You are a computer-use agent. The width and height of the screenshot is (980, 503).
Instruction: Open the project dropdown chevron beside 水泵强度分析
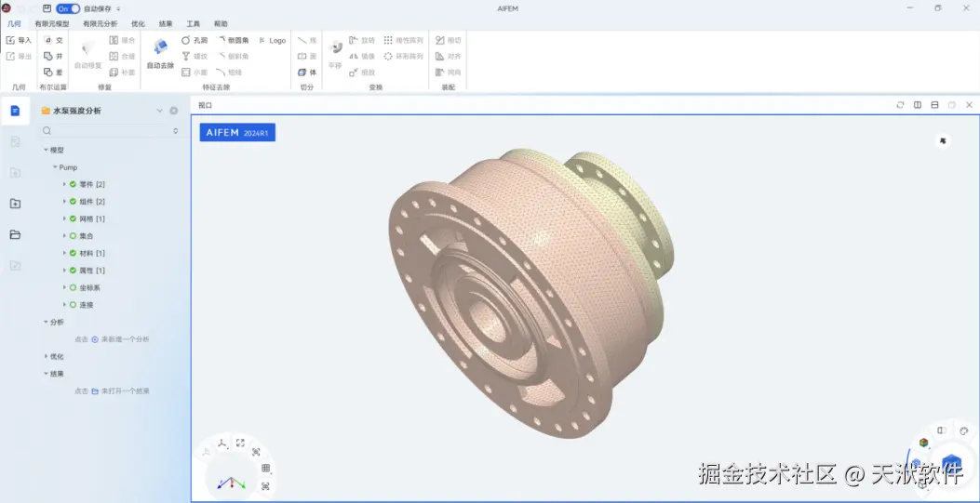pos(159,111)
